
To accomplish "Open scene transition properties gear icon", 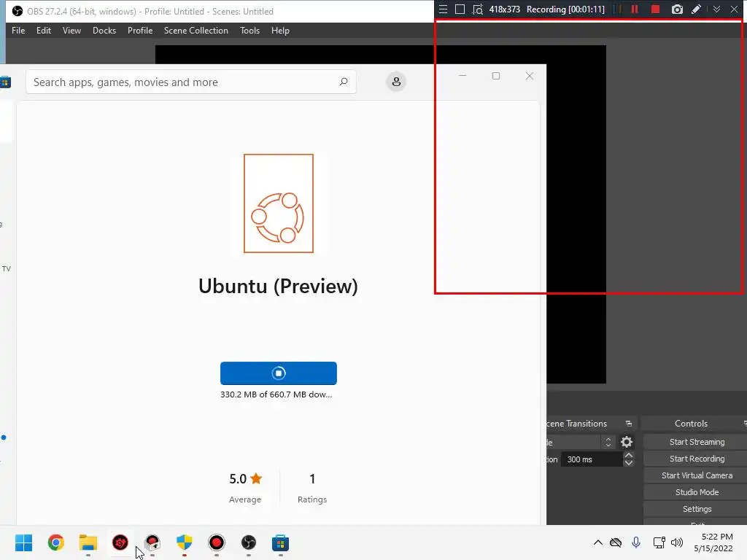I will [627, 442].
